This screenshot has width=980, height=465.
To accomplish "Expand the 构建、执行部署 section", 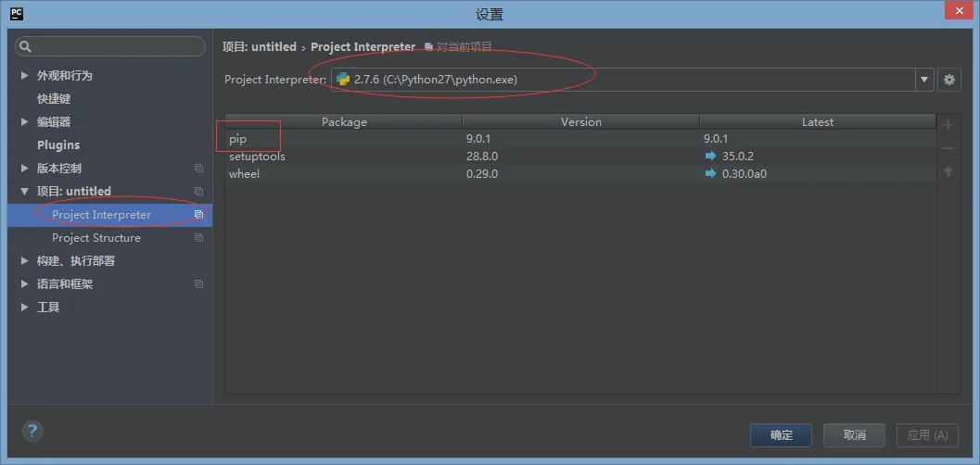I will coord(25,260).
